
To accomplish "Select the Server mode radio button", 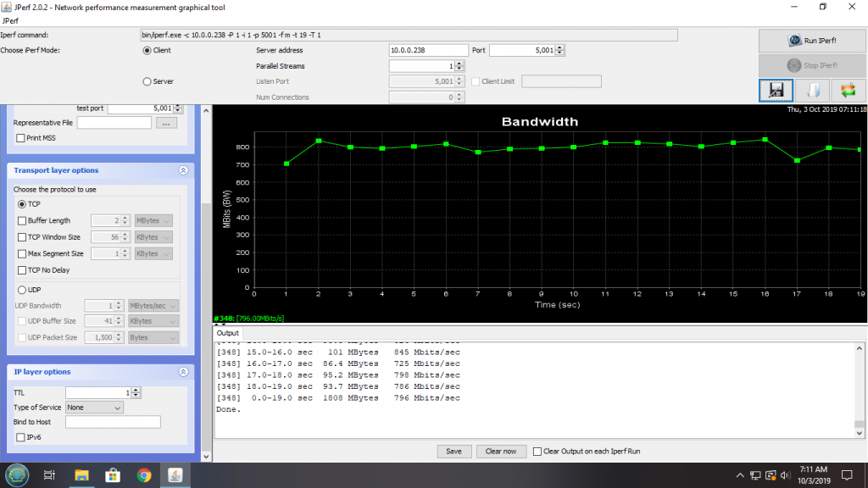I will tap(147, 81).
